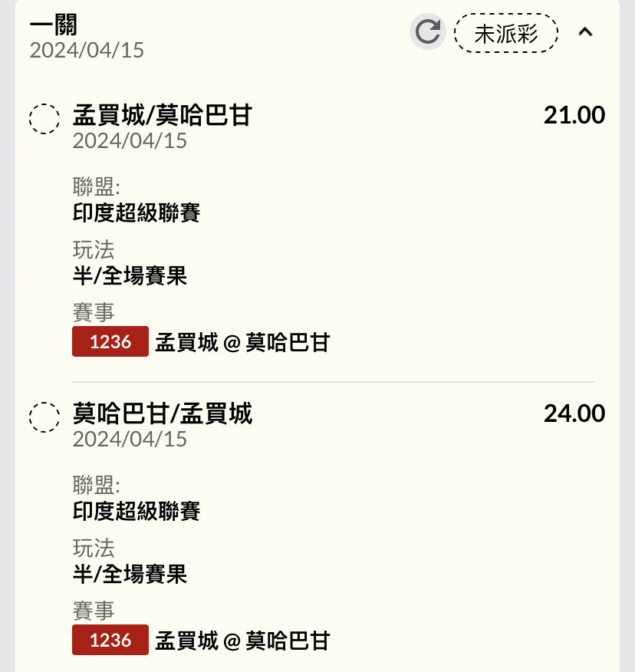Click the first 孟買城 @ 莫哈巴甘 match text
The height and width of the screenshot is (672, 635).
click(242, 342)
